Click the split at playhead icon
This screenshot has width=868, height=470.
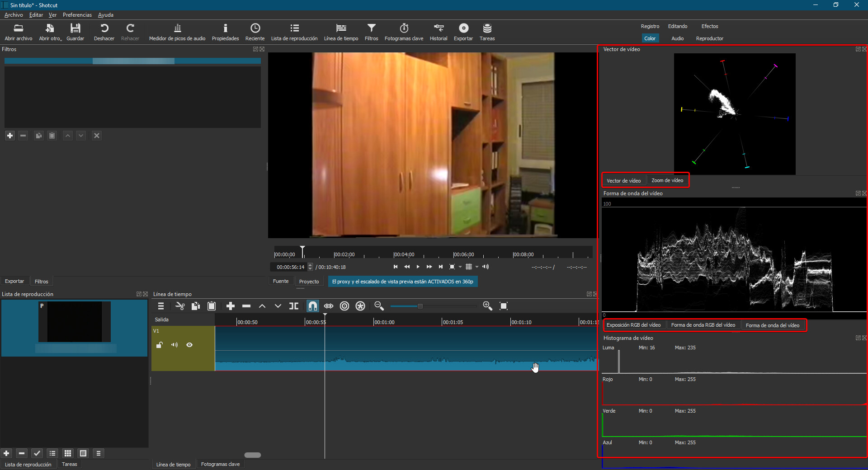click(x=294, y=306)
